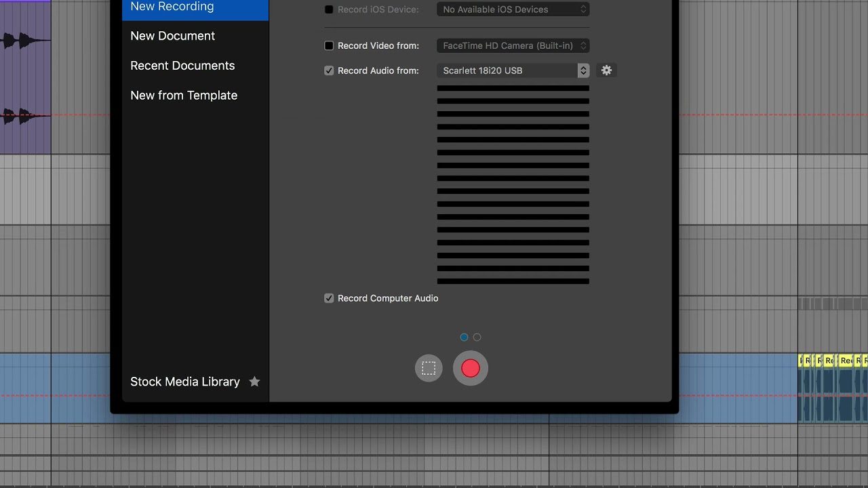Open the Scarlett 18i20 USB audio dropdown
The height and width of the screenshot is (488, 868).
[513, 70]
